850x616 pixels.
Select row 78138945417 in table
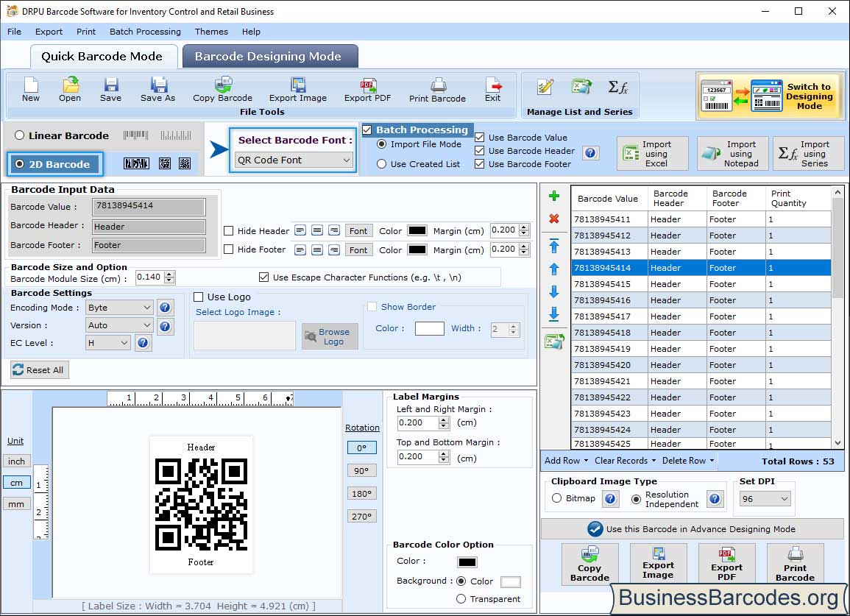click(x=701, y=316)
